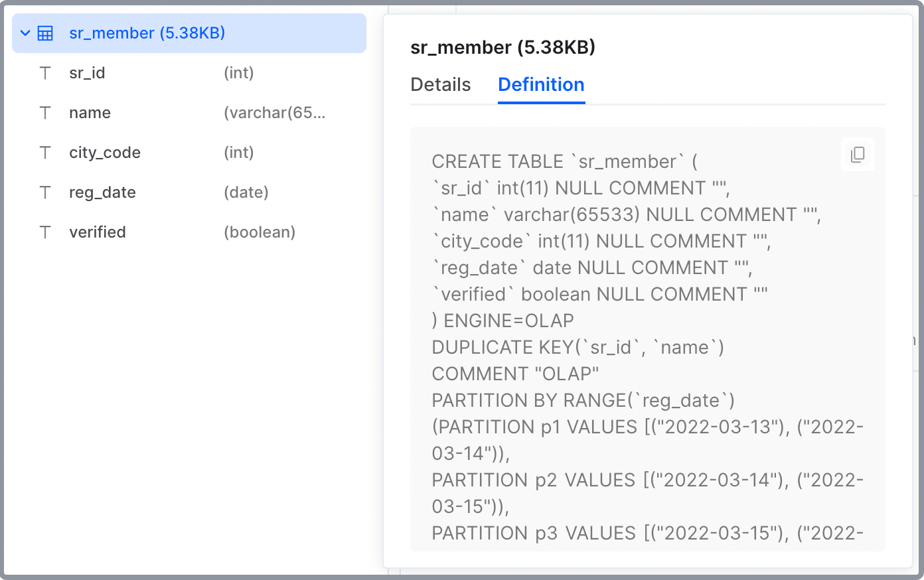The image size is (924, 580).
Task: Click the sr_member table icon in the header area
Action: pyautogui.click(x=45, y=33)
